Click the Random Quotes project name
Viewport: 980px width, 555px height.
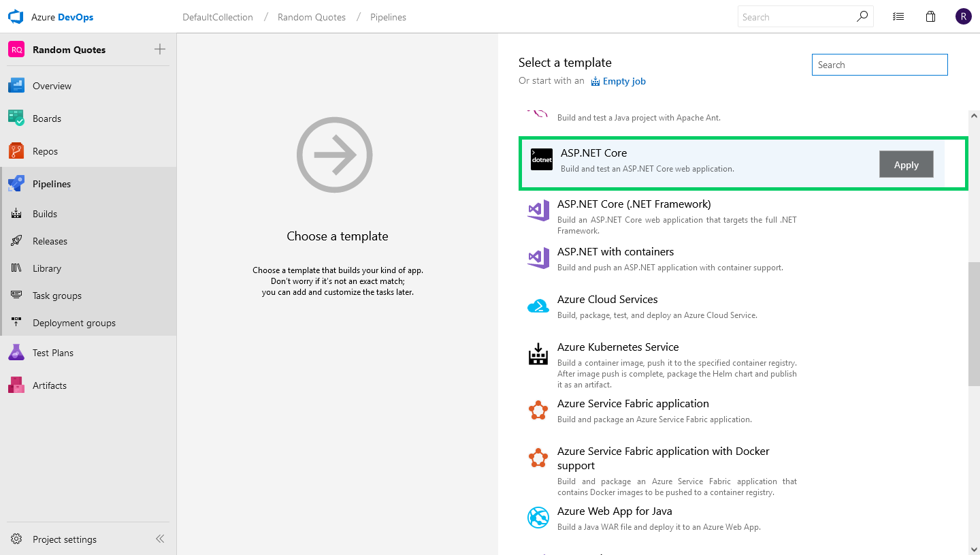(x=69, y=50)
